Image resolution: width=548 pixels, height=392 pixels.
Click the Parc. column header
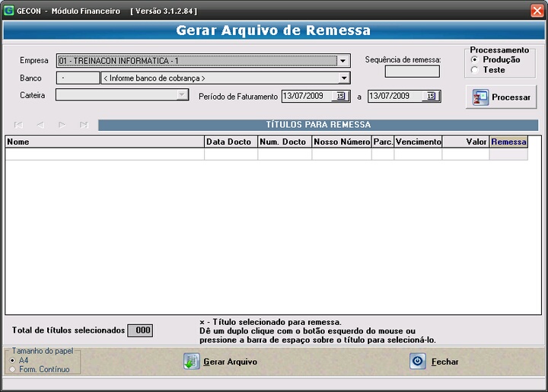click(383, 142)
